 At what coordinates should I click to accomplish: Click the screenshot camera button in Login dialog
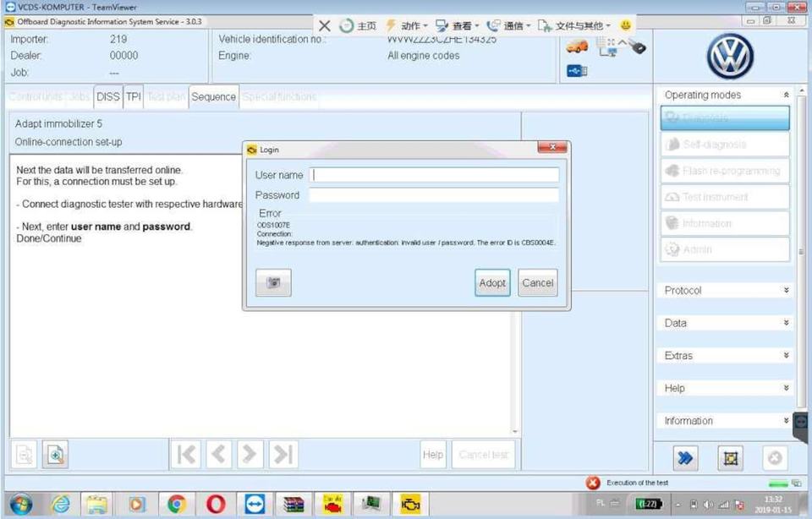tap(273, 282)
